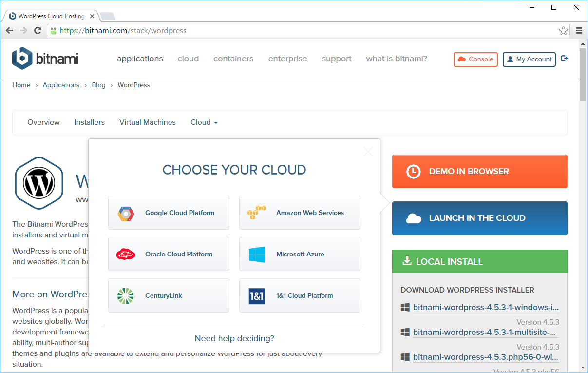Click the Need help deciding? link
588x373 pixels.
click(x=234, y=338)
